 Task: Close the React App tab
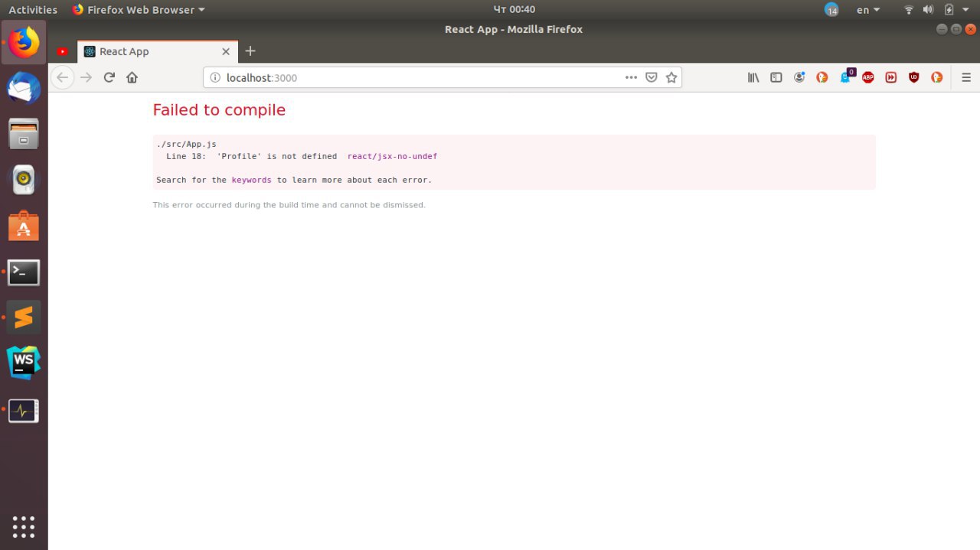pos(226,51)
